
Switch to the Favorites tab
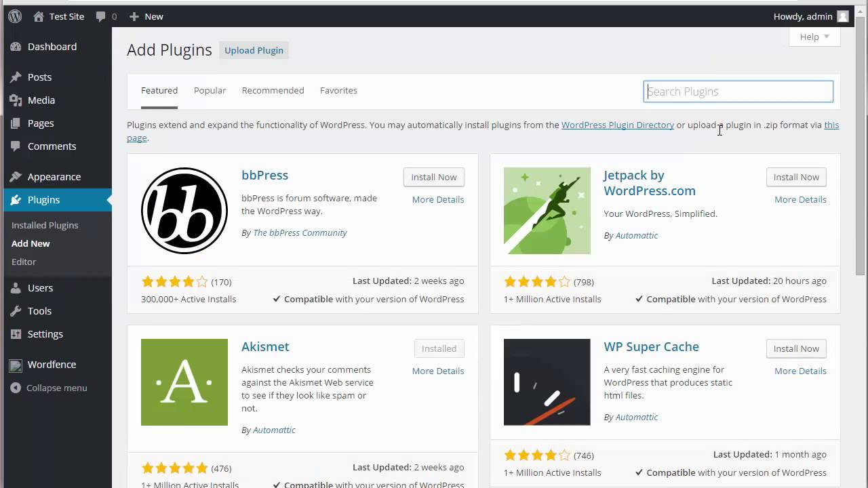(338, 90)
